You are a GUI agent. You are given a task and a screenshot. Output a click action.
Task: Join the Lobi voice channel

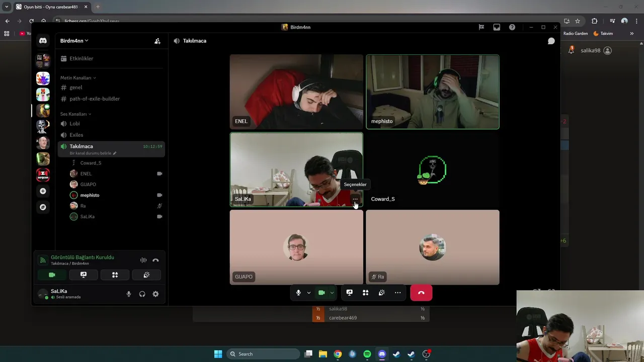coord(111,124)
